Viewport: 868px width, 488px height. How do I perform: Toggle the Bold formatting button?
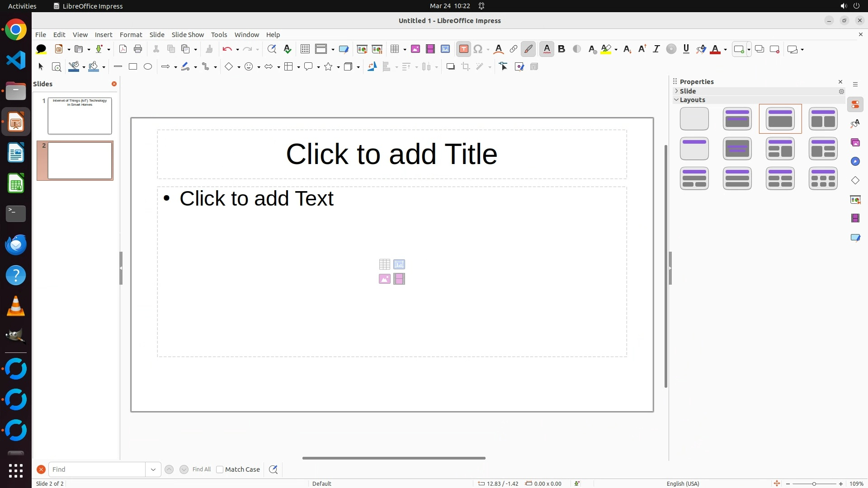tap(561, 49)
